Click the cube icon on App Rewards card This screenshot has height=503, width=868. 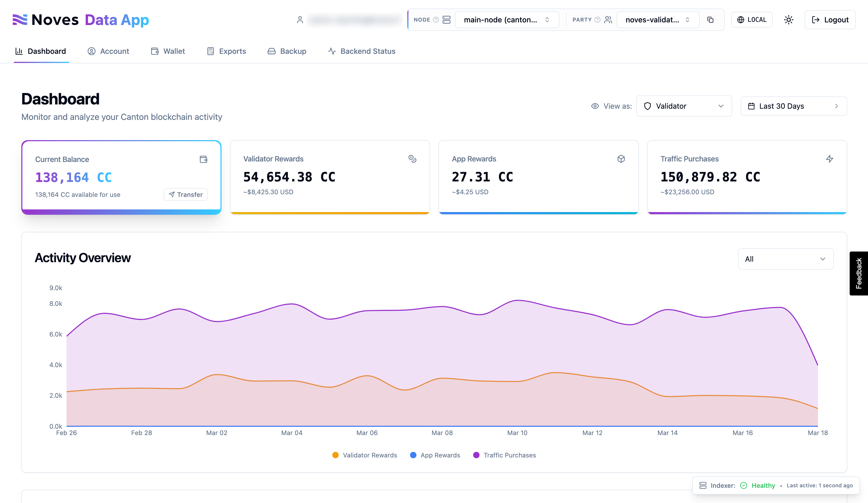pyautogui.click(x=621, y=159)
